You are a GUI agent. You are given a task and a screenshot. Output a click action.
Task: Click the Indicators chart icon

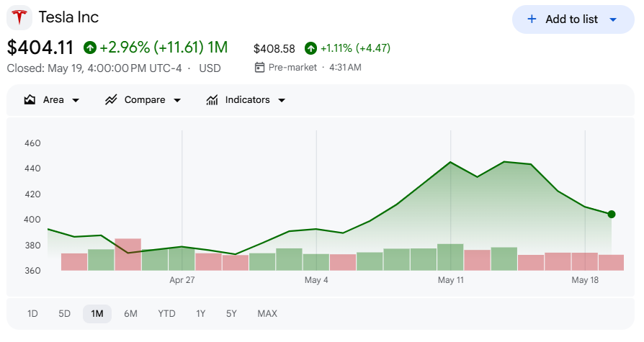(x=212, y=100)
